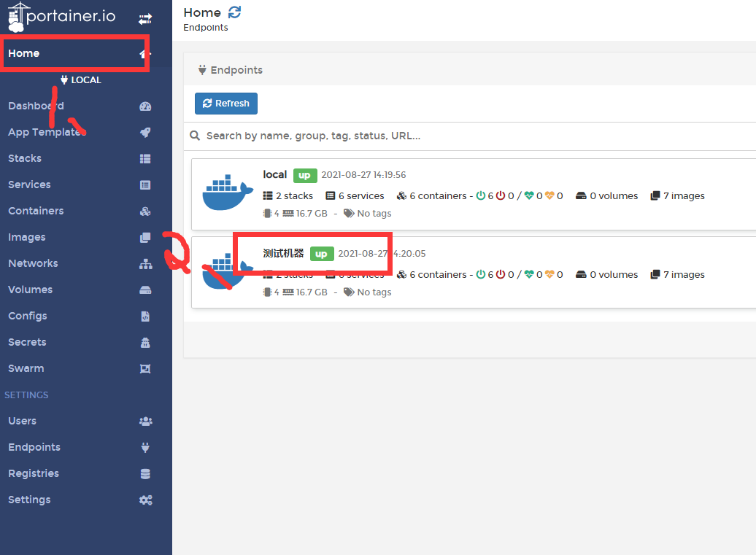756x555 pixels.
Task: Click the Services list icon
Action: point(145,185)
